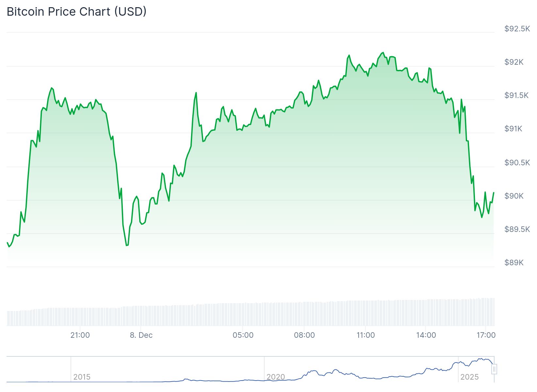Screen dimensions: 537x392
Task: Click the 2015 marker in navigator
Action: point(82,377)
